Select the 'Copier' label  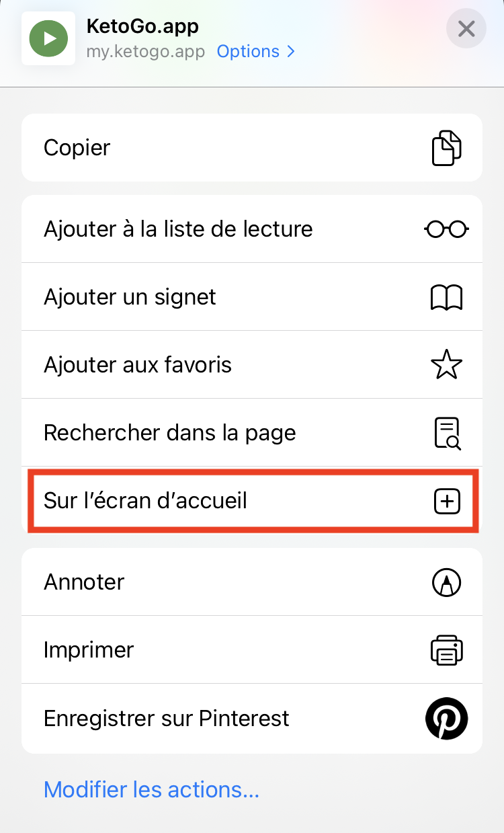[x=77, y=148]
